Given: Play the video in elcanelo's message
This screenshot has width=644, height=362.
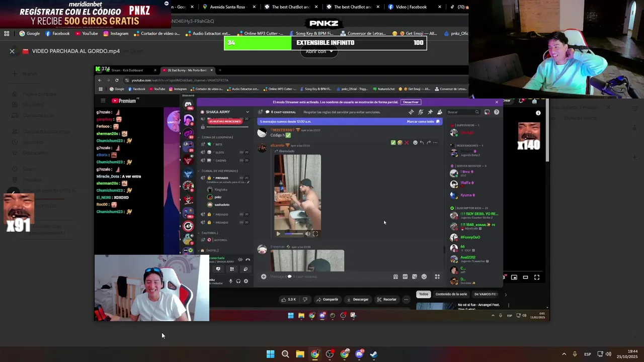Looking at the screenshot, I should tap(278, 234).
